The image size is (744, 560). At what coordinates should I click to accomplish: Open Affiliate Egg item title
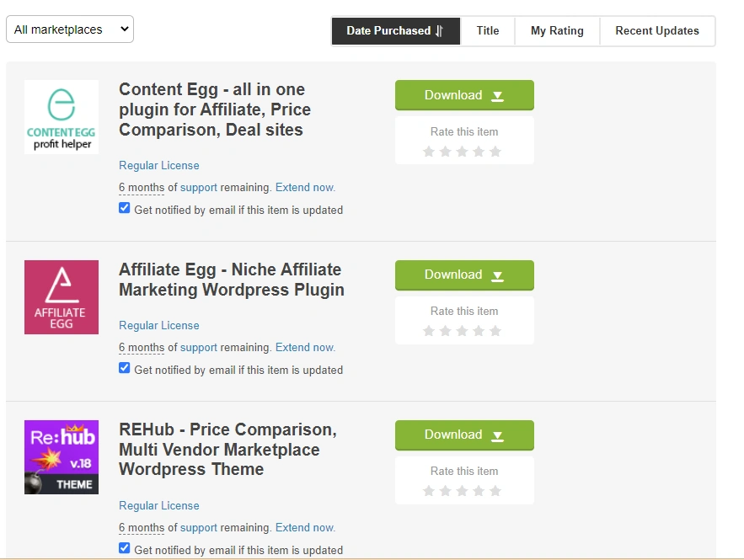click(232, 280)
